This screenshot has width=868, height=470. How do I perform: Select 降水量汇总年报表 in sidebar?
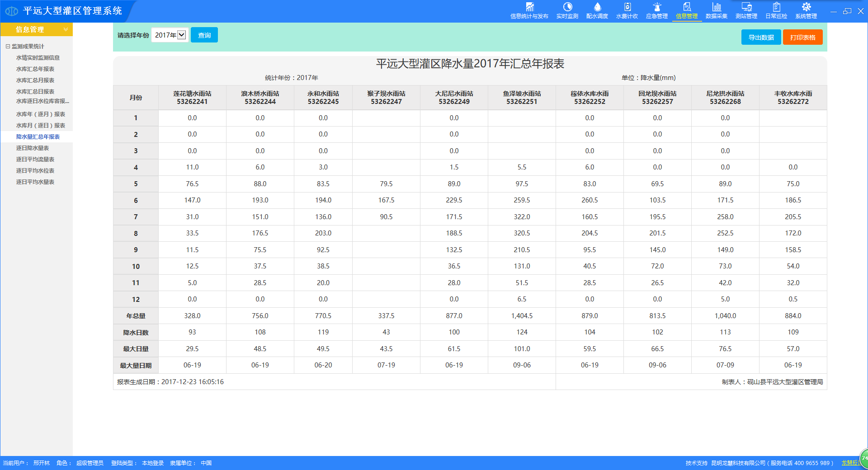point(38,137)
